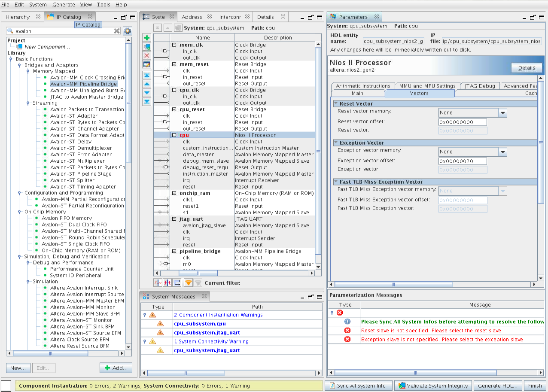Clear the avalon search text with X icon
The height and width of the screenshot is (392, 548).
point(117,31)
